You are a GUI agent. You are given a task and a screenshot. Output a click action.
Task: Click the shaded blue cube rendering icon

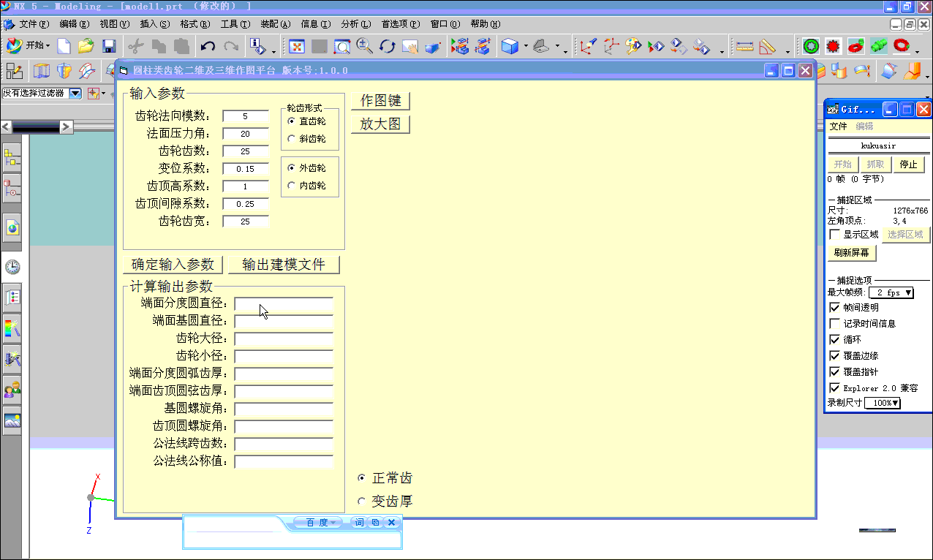509,47
